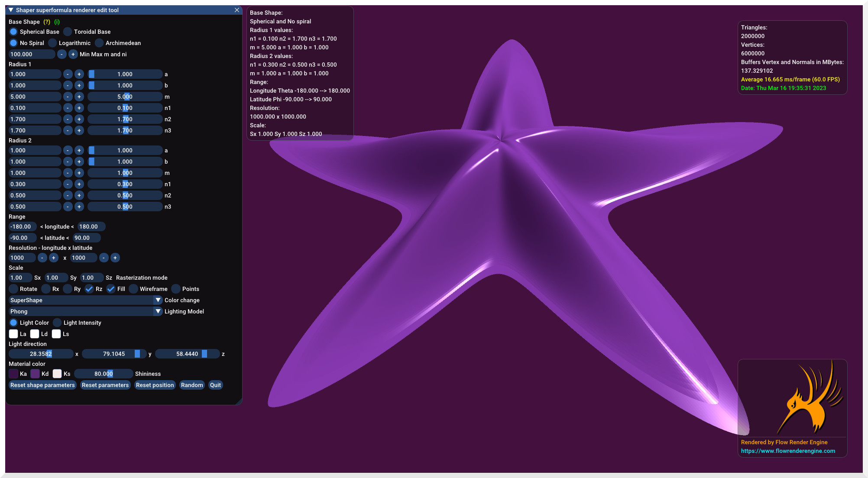Edit the minimum longitude field
Screen dimensions: 868x478
[23, 226]
